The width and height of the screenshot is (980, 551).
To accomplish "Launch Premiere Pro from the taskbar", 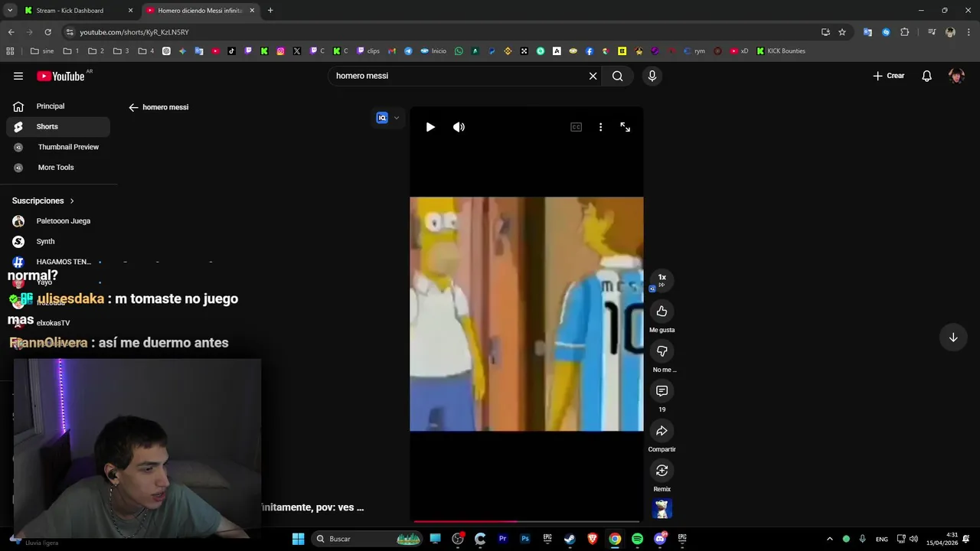I will click(x=503, y=539).
